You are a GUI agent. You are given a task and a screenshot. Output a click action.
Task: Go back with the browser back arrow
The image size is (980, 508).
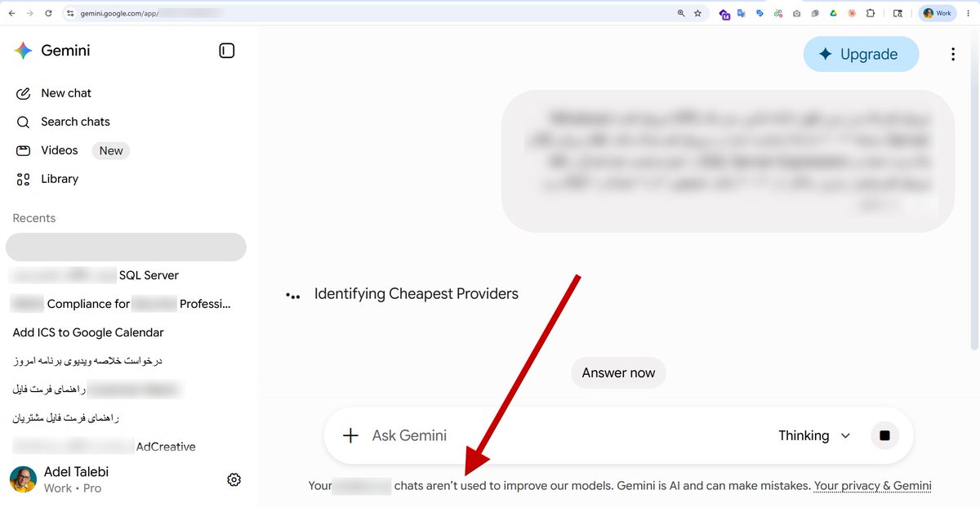[11, 13]
